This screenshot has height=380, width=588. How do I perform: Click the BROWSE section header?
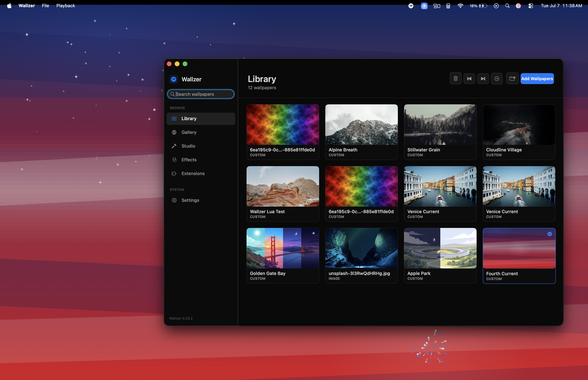coord(177,108)
